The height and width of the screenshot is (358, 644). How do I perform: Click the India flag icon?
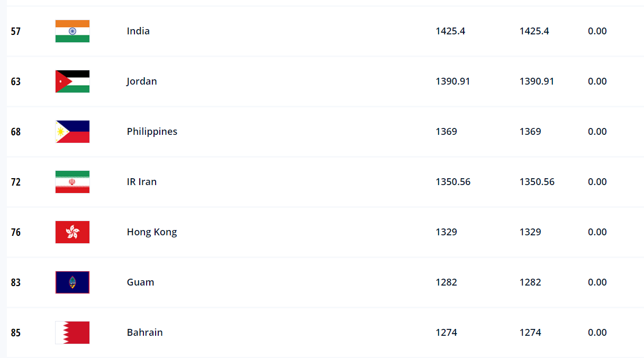point(72,31)
